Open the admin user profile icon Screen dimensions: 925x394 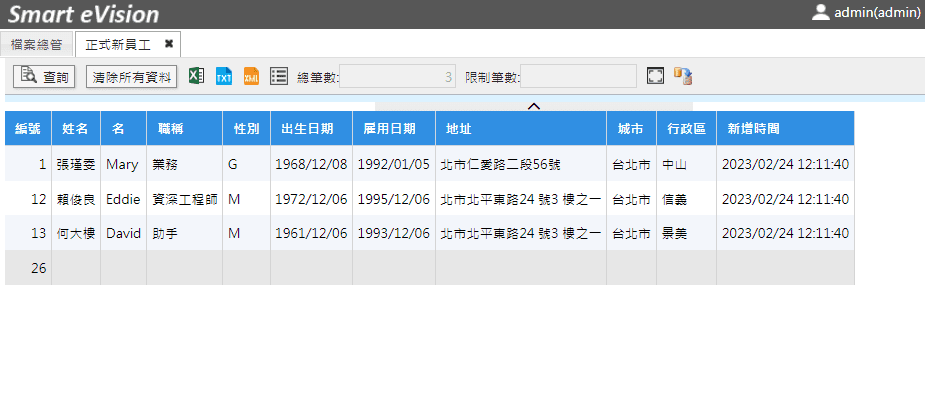click(821, 12)
